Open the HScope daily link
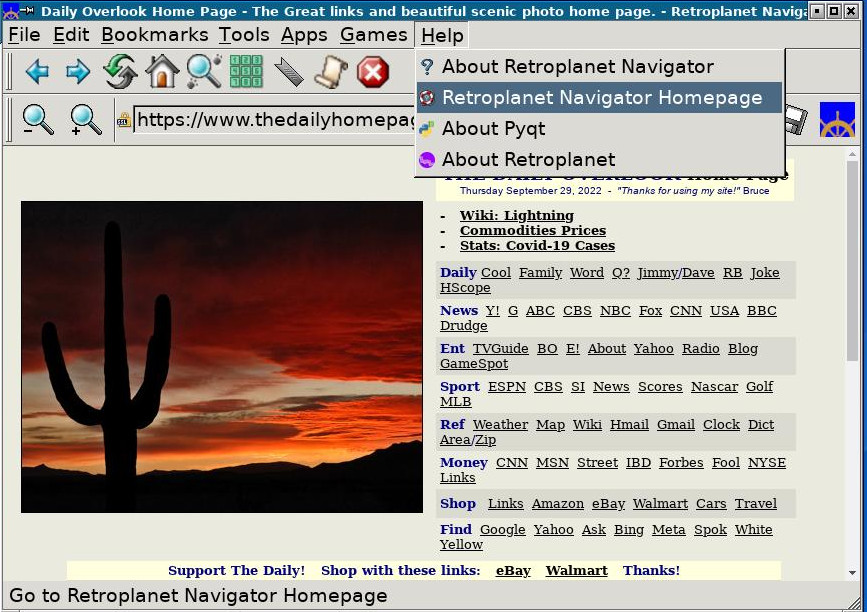Screen dimensions: 867x612 pos(464,288)
